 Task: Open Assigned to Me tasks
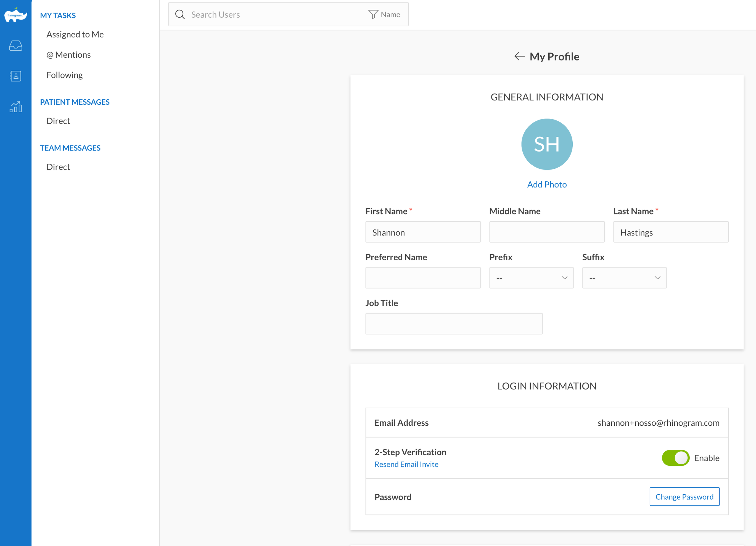75,34
